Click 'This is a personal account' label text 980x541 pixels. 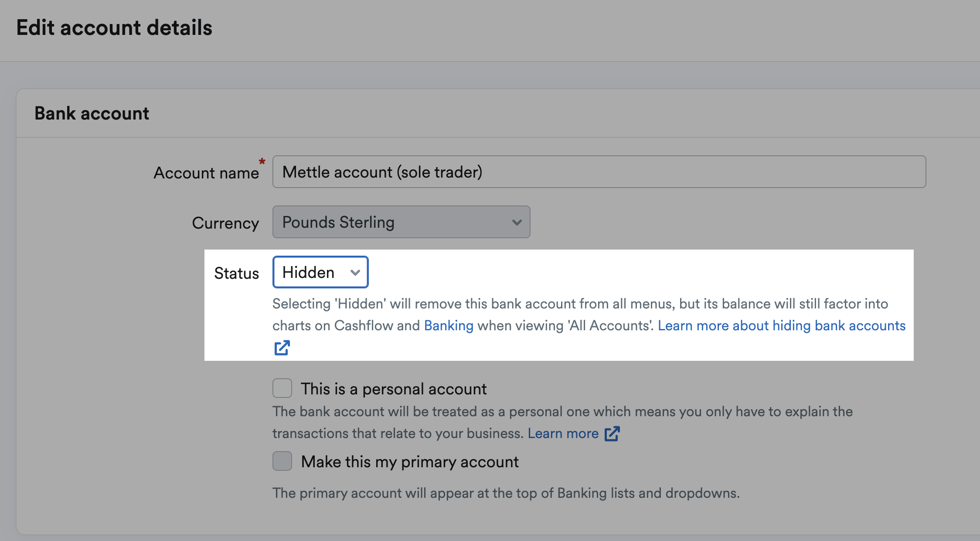pyautogui.click(x=394, y=389)
